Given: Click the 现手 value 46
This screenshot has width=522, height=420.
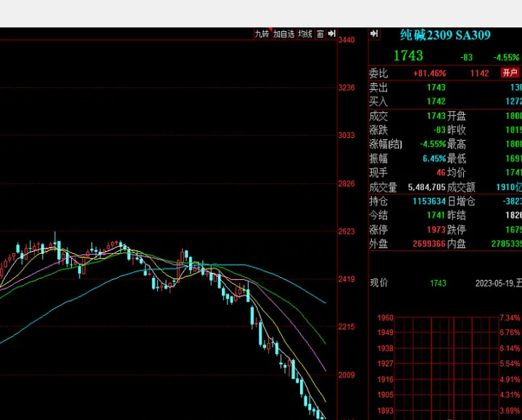Looking at the screenshot, I should click(x=441, y=173).
